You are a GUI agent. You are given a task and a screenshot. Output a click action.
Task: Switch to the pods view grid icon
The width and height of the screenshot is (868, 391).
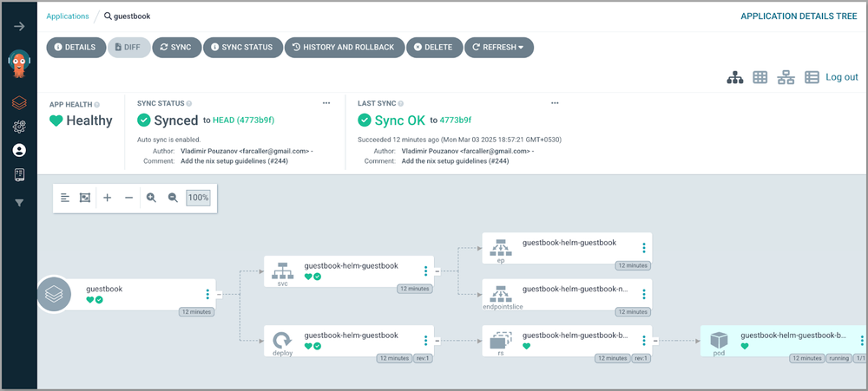tap(759, 77)
